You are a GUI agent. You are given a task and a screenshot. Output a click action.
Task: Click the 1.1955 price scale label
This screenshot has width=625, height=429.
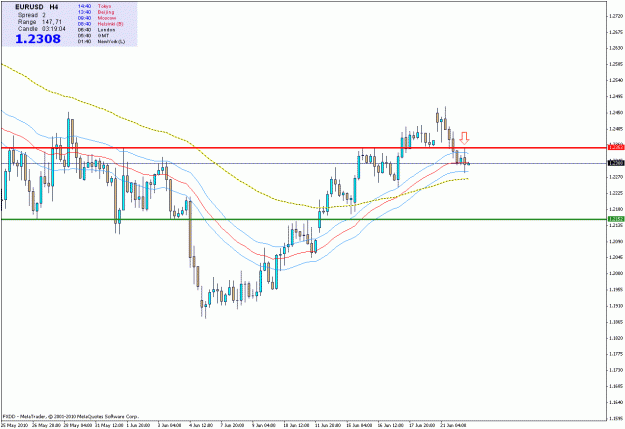click(x=616, y=289)
